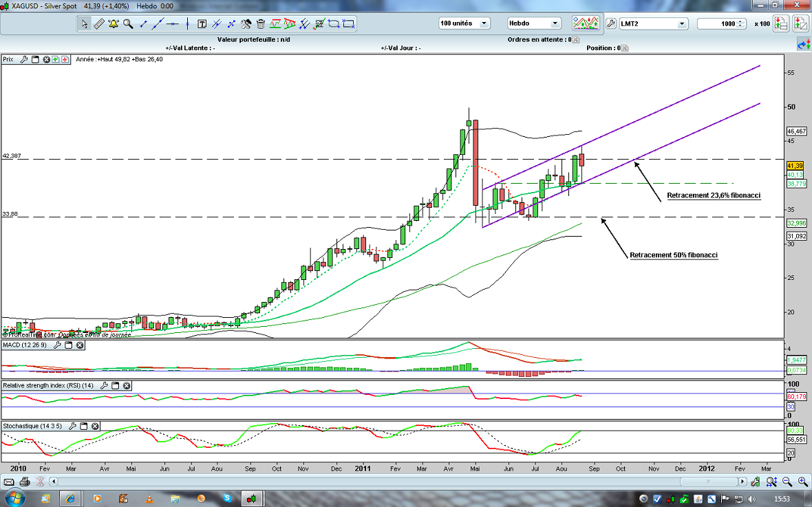
Task: Activate the magnifying glass zoom tool
Action: [x=128, y=23]
